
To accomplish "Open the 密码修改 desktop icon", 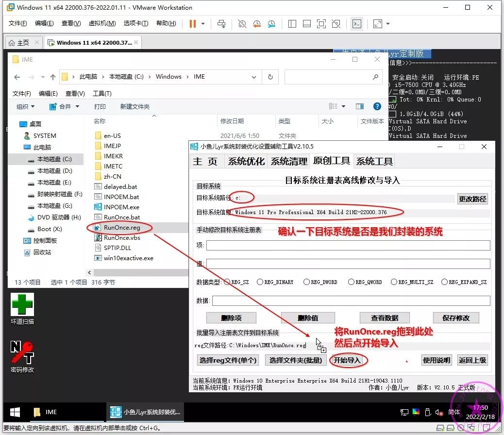I will 22,357.
